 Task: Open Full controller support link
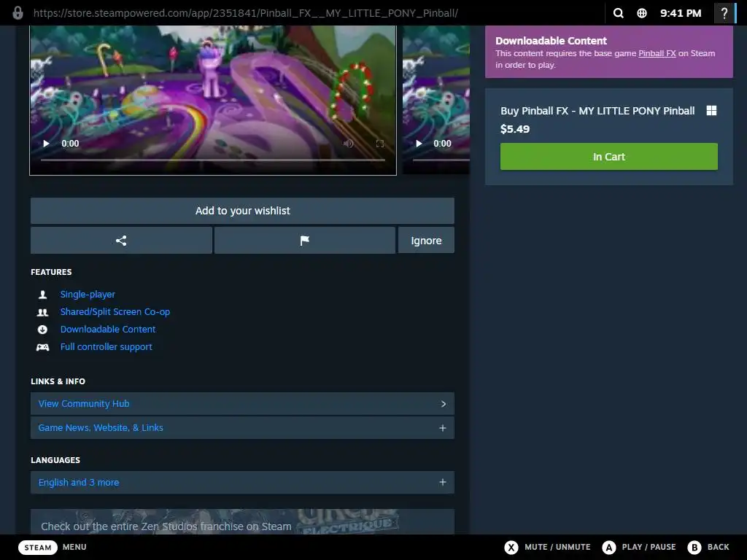[107, 346]
